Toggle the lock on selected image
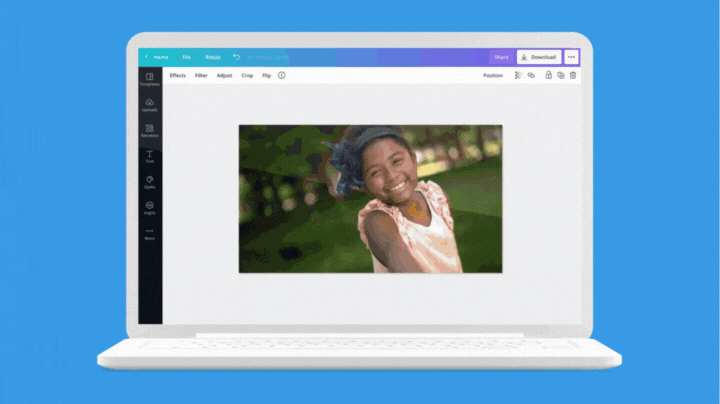720x404 pixels. 548,75
